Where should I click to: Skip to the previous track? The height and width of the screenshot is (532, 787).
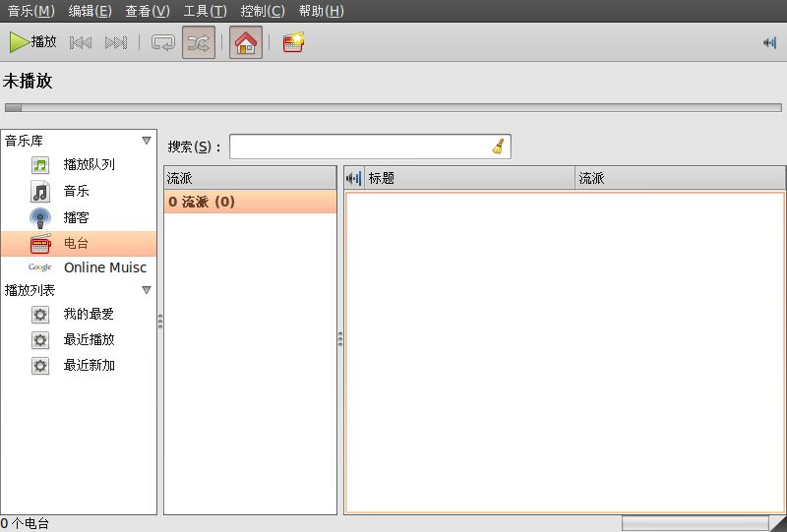[81, 42]
